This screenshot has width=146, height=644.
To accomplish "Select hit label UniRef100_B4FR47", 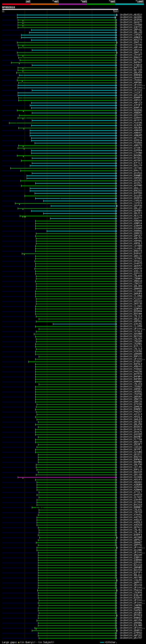I will click(131, 63).
